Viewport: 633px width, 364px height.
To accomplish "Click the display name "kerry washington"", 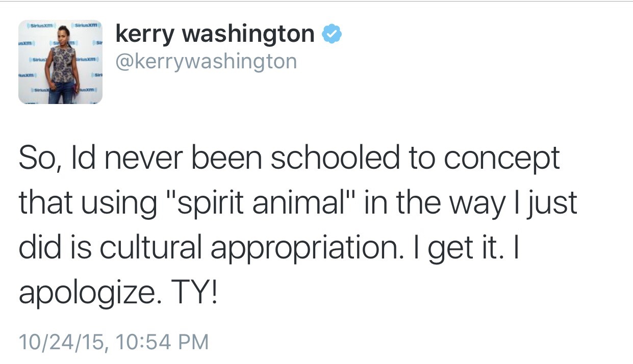I will click(215, 34).
